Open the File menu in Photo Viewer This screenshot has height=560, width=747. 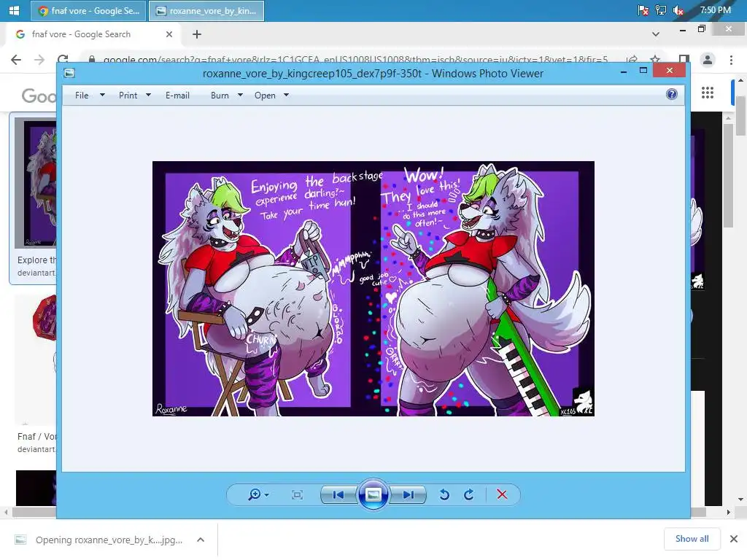pos(82,96)
